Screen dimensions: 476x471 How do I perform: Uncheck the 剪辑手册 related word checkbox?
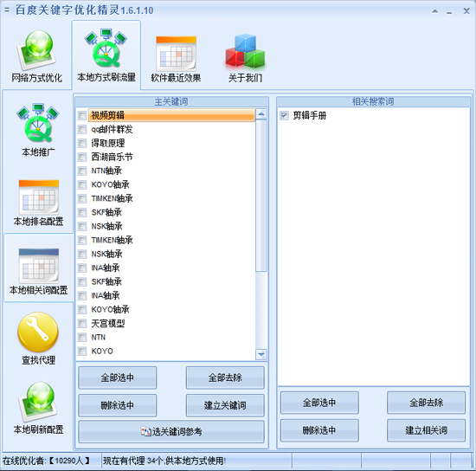284,115
